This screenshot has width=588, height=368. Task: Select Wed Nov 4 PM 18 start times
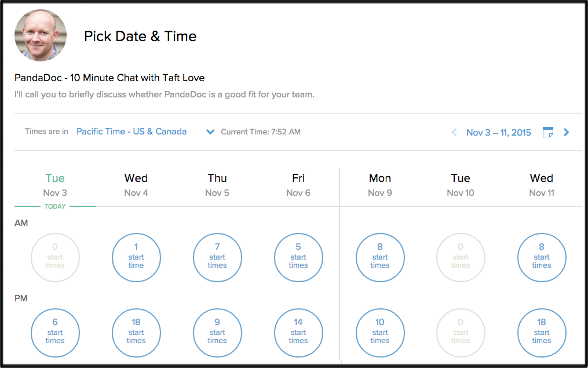[x=136, y=333]
